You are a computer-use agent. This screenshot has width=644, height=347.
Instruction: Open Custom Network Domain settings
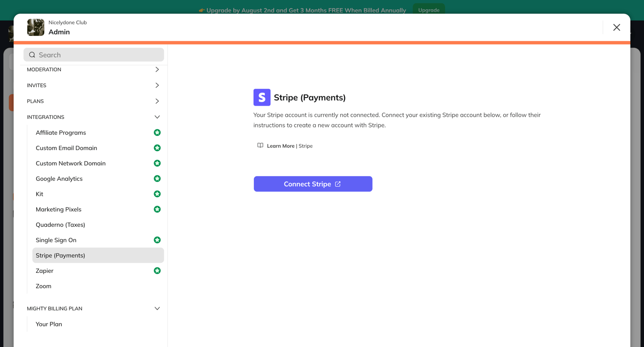(x=98, y=163)
